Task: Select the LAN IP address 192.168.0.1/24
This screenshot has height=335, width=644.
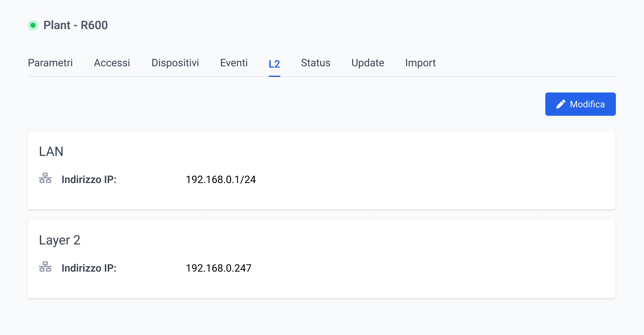Action: pos(221,179)
